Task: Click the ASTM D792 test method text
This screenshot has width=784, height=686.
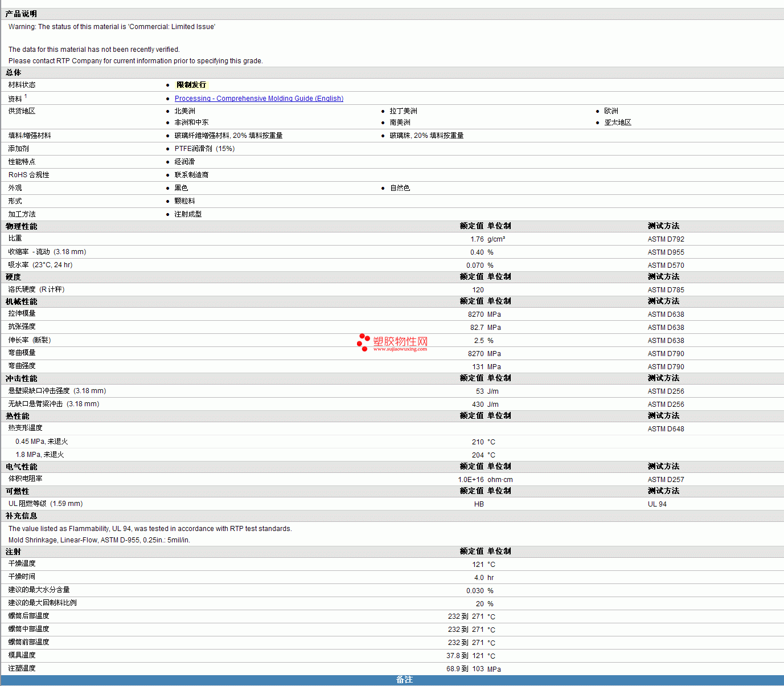Action: tap(666, 239)
